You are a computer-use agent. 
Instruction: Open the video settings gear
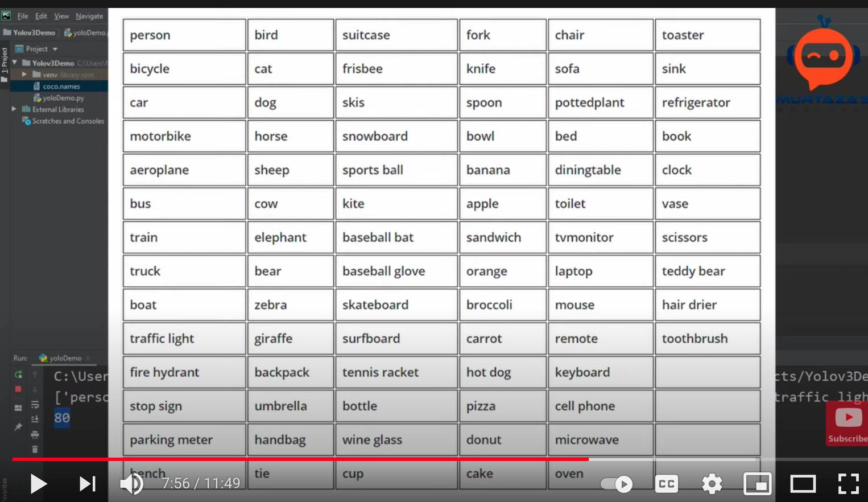coord(712,484)
